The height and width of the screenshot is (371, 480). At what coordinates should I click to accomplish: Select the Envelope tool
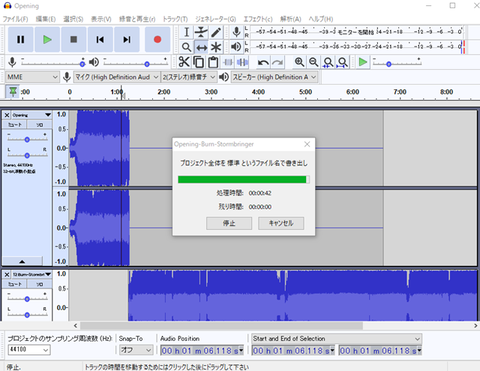click(x=201, y=32)
